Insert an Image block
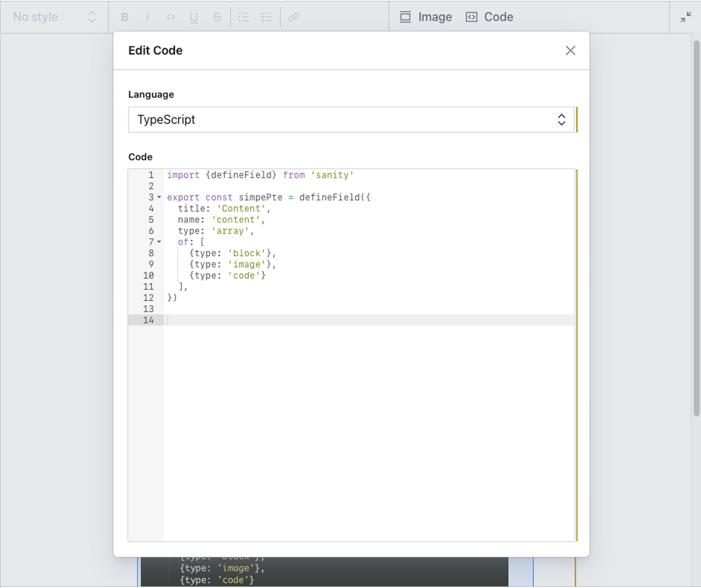Viewport: 701px width, 588px height. 426,17
